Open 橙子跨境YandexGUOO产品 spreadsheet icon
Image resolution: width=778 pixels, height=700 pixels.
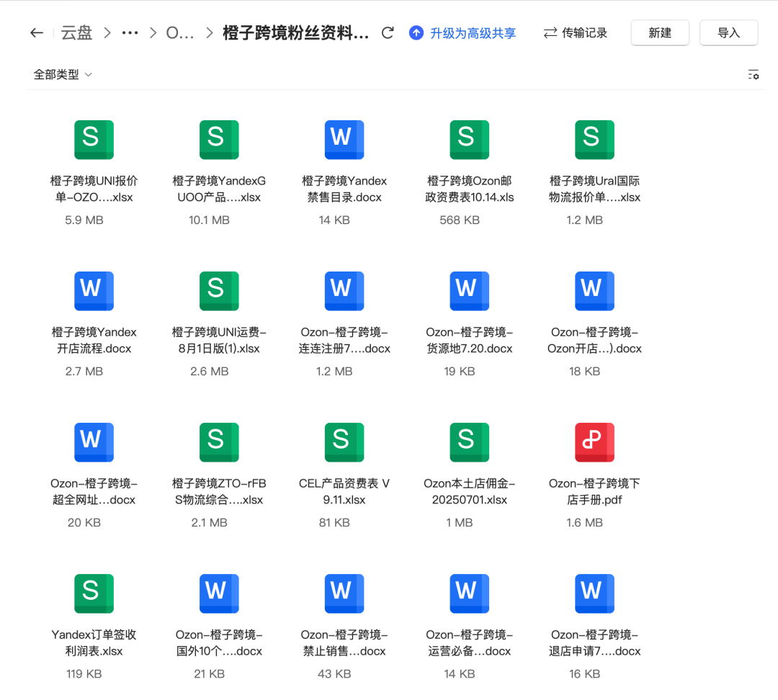(219, 140)
